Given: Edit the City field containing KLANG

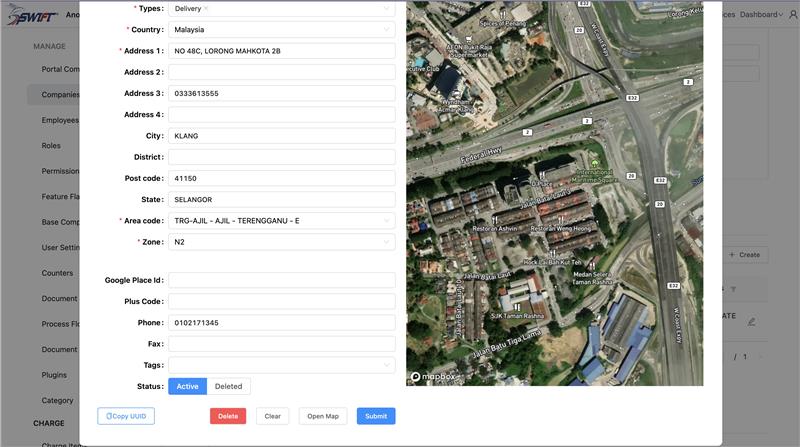Looking at the screenshot, I should click(282, 136).
